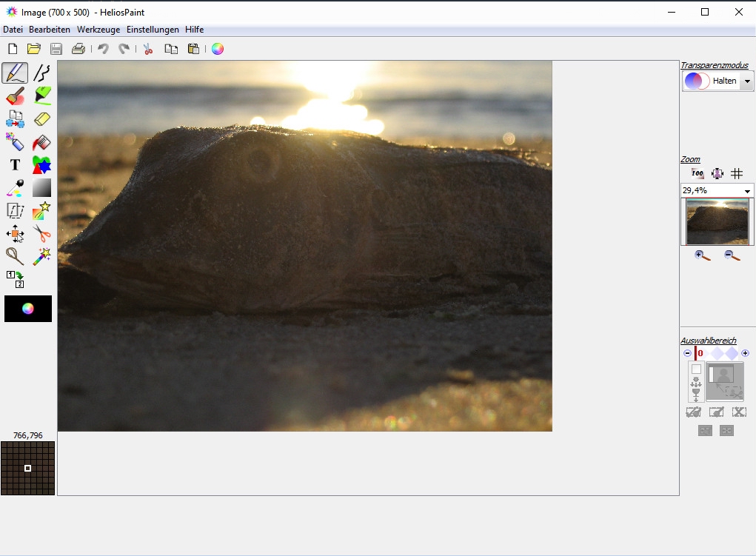Select the magic wand tool
Viewport: 756px width, 556px height.
click(x=42, y=257)
